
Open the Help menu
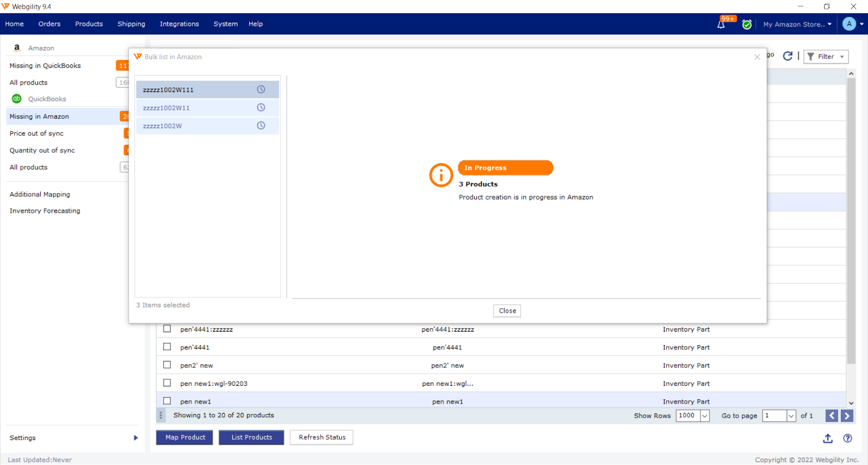point(256,24)
